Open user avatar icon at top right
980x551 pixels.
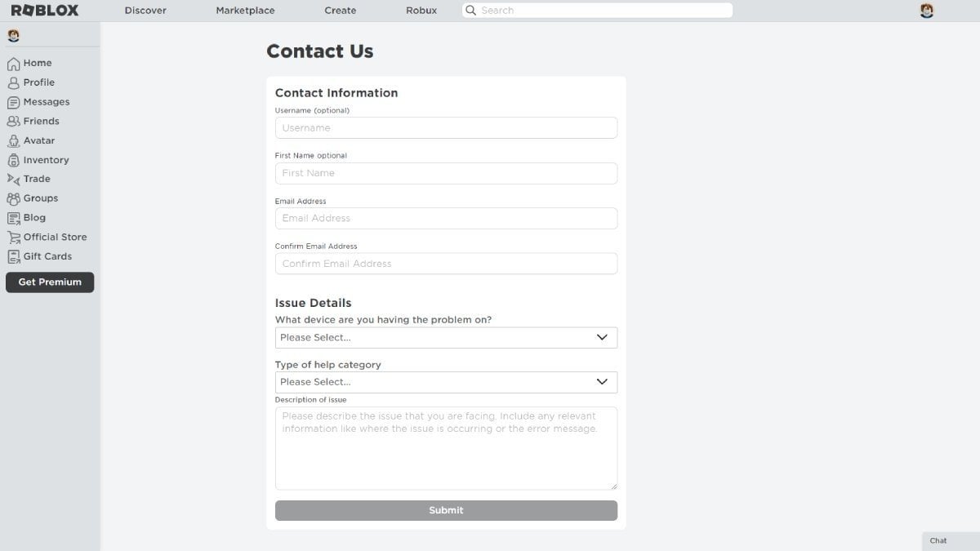926,11
